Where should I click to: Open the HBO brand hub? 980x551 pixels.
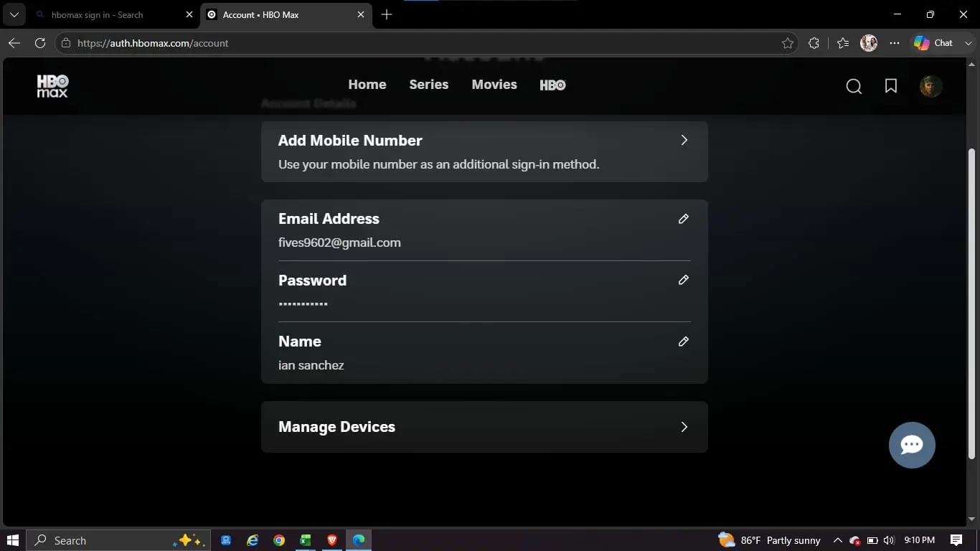[552, 85]
